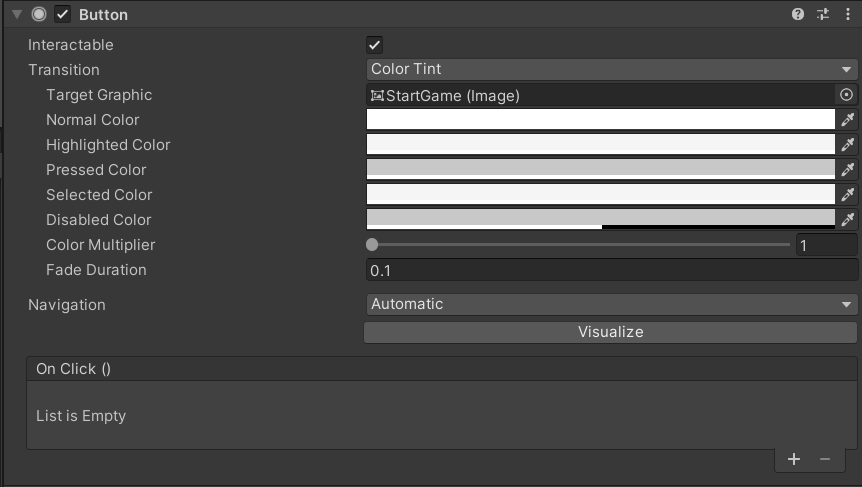The width and height of the screenshot is (862, 487).
Task: Click the StartGame (Image) target field
Action: tap(600, 95)
